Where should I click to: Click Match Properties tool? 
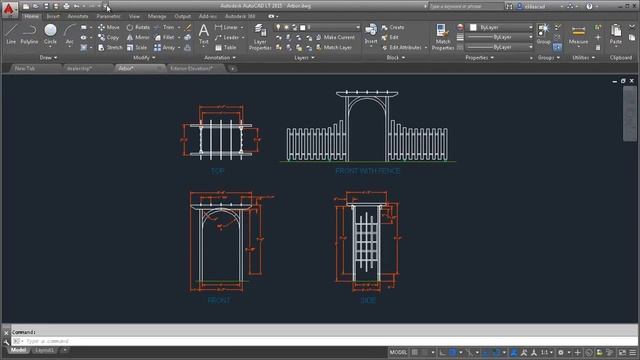pos(442,37)
